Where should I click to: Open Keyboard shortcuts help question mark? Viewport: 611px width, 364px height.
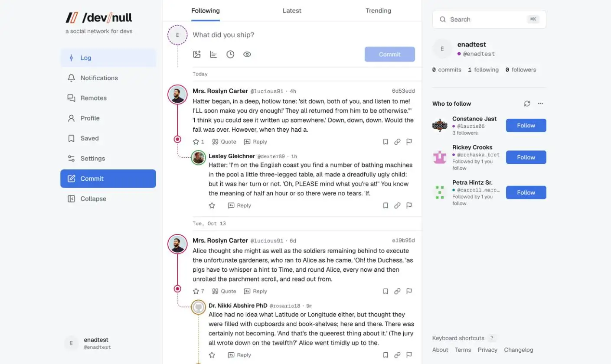click(492, 338)
